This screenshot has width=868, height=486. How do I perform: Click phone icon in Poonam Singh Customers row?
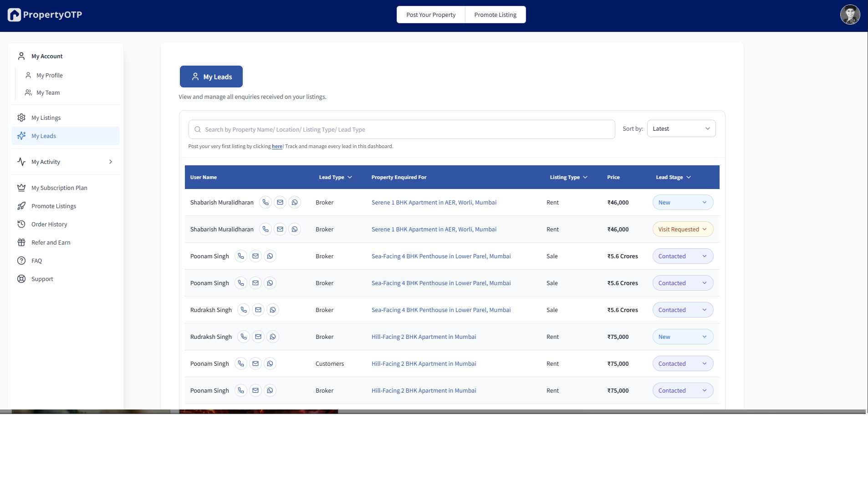tap(241, 363)
